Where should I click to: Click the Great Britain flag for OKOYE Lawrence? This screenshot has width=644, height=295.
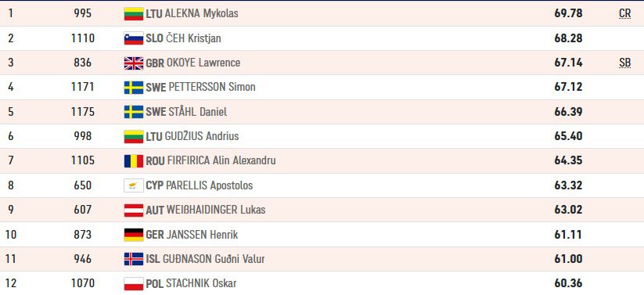click(x=134, y=63)
